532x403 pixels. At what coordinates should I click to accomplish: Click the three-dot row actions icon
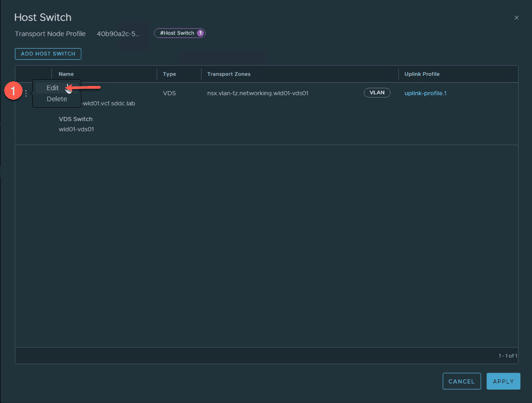26,93
